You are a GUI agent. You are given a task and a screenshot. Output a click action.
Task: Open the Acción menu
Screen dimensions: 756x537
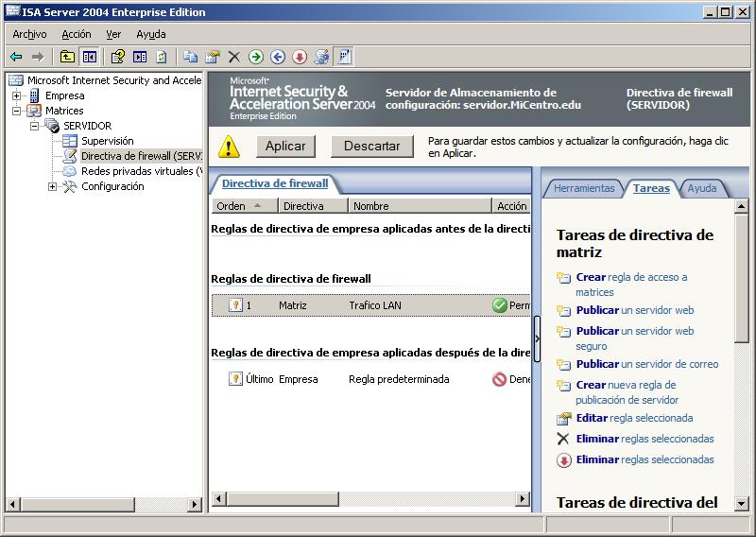[77, 34]
